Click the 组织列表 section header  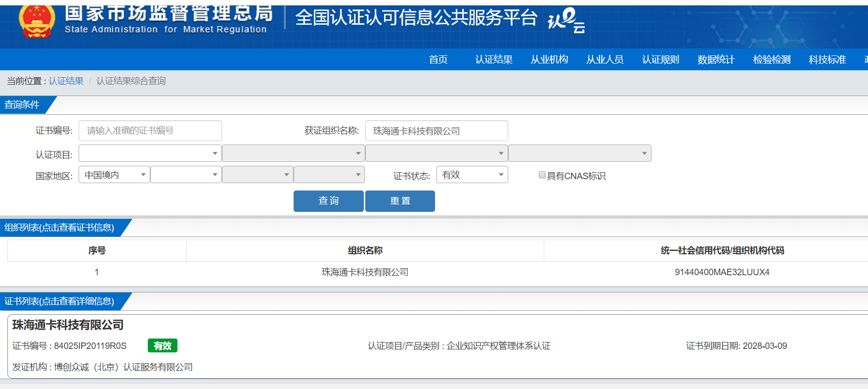click(x=59, y=228)
